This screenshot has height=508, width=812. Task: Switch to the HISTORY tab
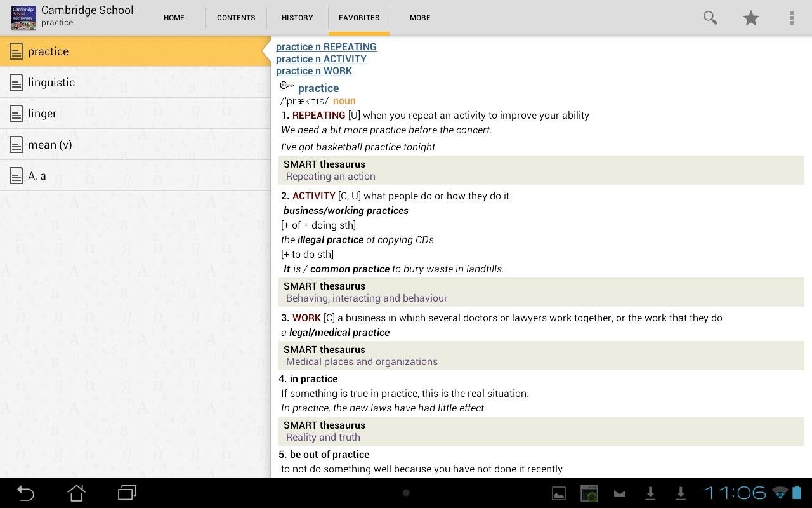(298, 18)
